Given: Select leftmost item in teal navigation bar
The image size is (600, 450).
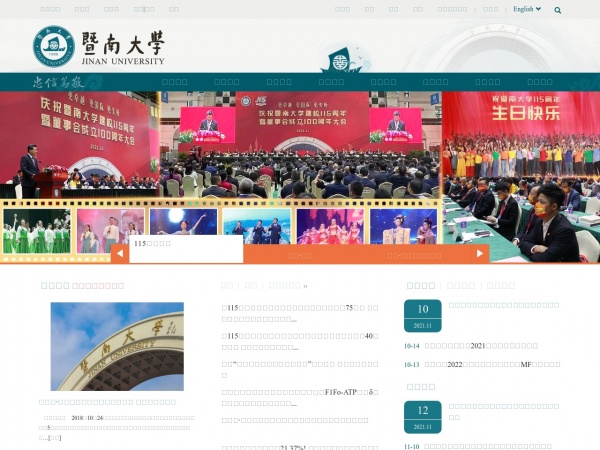Looking at the screenshot, I should [175, 82].
